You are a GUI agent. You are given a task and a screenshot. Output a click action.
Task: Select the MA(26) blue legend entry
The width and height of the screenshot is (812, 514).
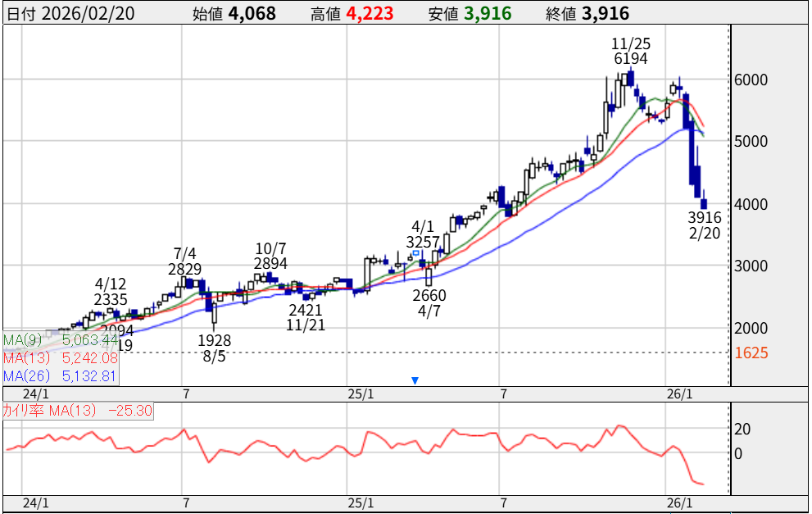[x=61, y=375]
